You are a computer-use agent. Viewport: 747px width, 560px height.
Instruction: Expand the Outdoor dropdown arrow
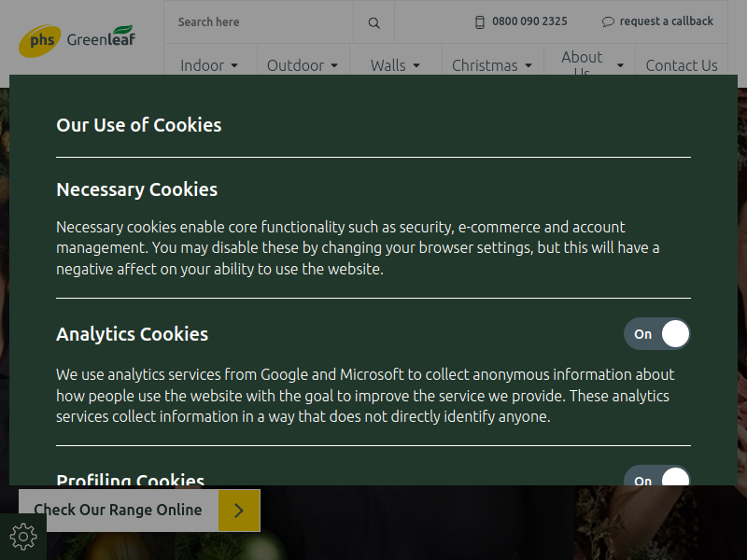click(334, 65)
